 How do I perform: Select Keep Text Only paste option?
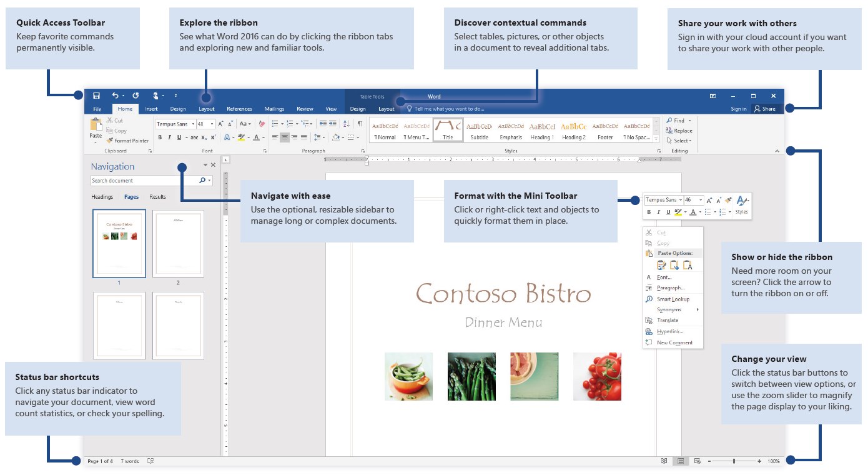point(688,266)
